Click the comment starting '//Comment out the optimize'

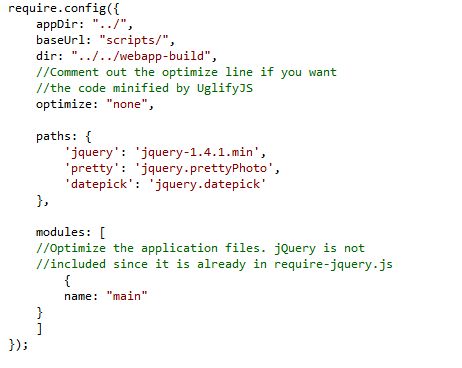pos(186,72)
